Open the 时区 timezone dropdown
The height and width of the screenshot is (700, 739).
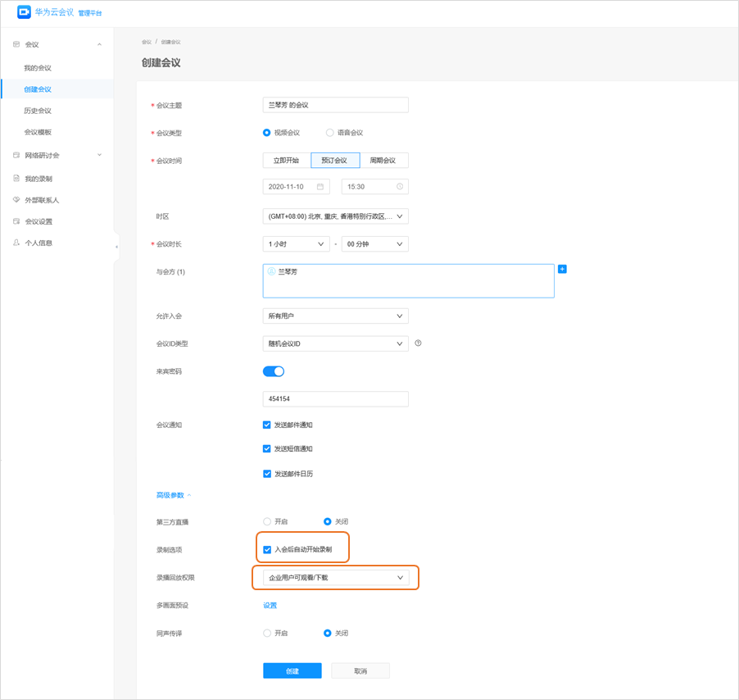click(x=335, y=216)
